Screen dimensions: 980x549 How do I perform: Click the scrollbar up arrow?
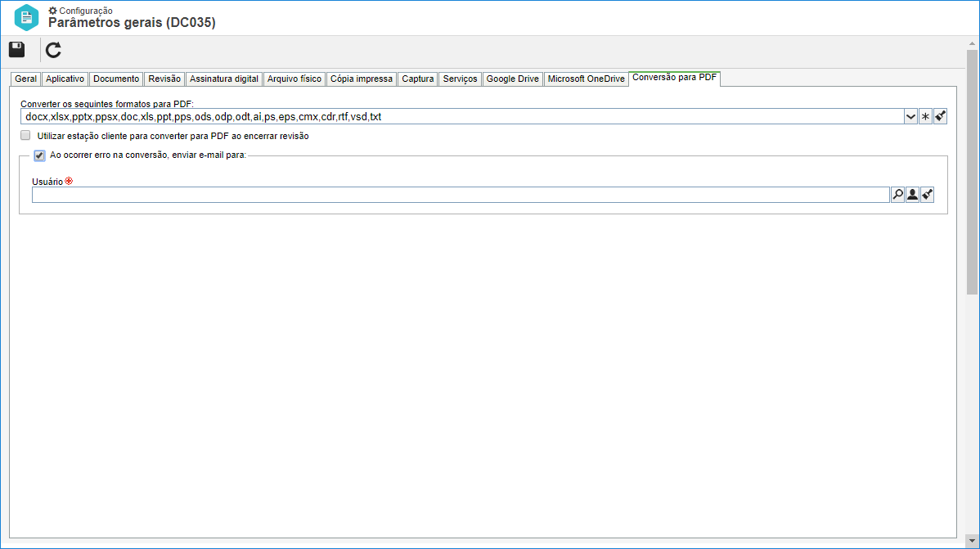pos(972,43)
